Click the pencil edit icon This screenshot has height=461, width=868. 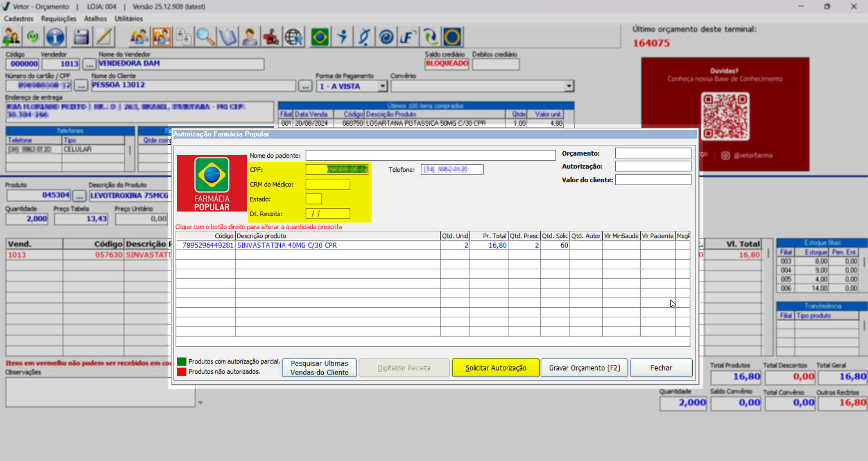coord(104,37)
